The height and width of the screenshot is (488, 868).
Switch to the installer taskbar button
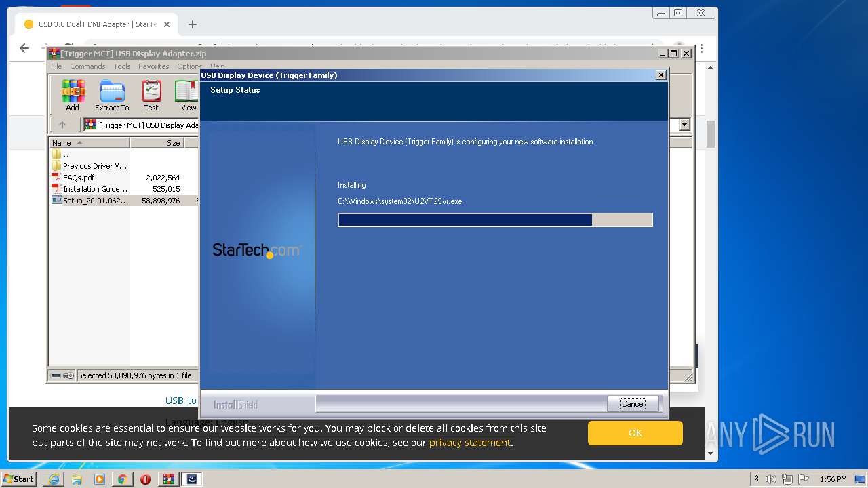pyautogui.click(x=192, y=479)
